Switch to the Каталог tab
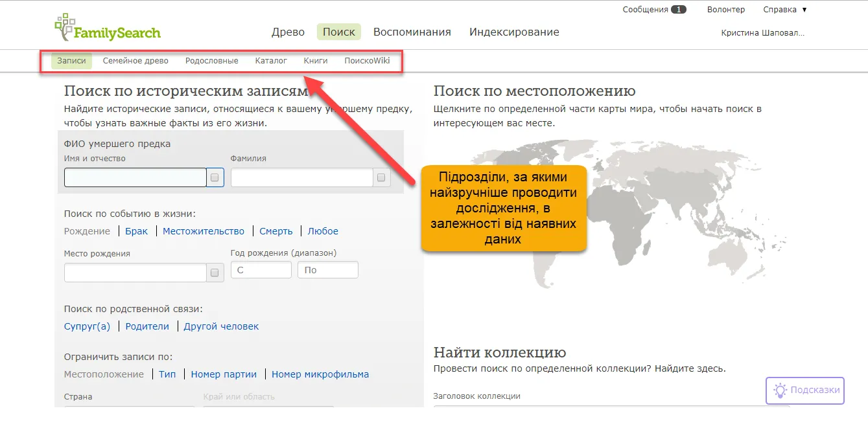The height and width of the screenshot is (428, 868). [271, 61]
